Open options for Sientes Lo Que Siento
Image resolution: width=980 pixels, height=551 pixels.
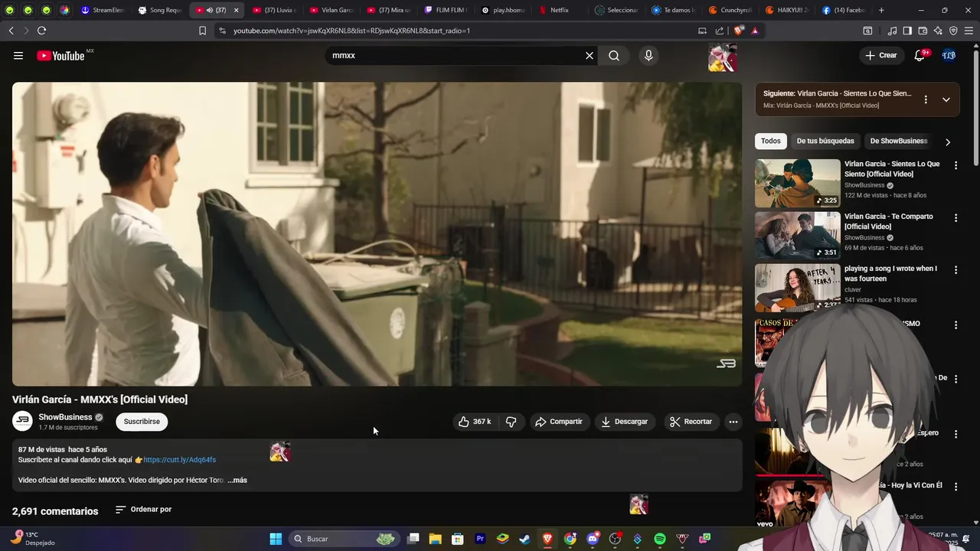pos(955,165)
